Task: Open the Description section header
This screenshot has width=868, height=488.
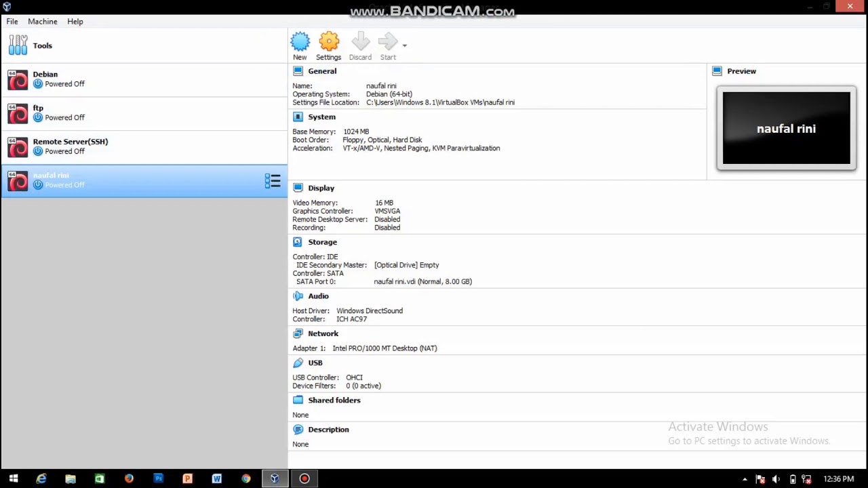Action: pos(328,430)
